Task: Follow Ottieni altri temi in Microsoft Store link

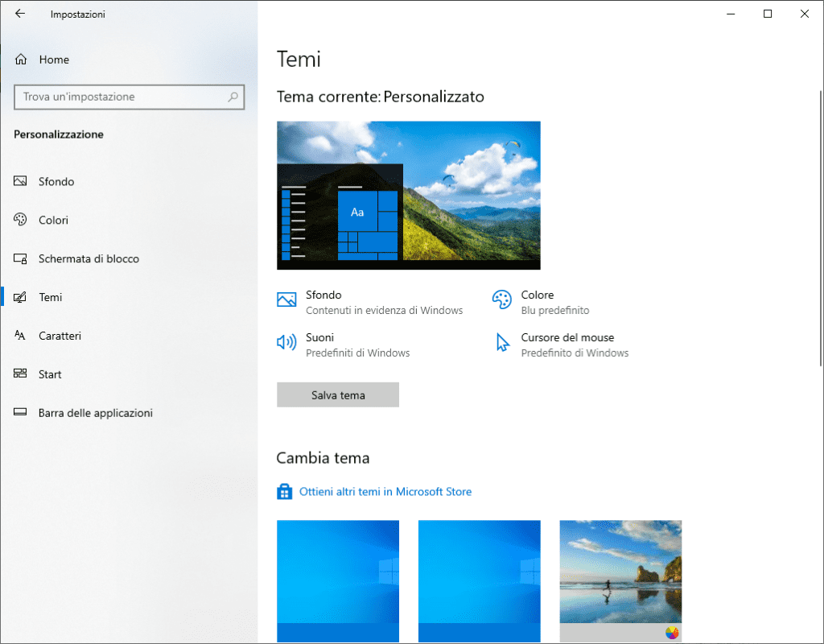Action: pos(385,492)
